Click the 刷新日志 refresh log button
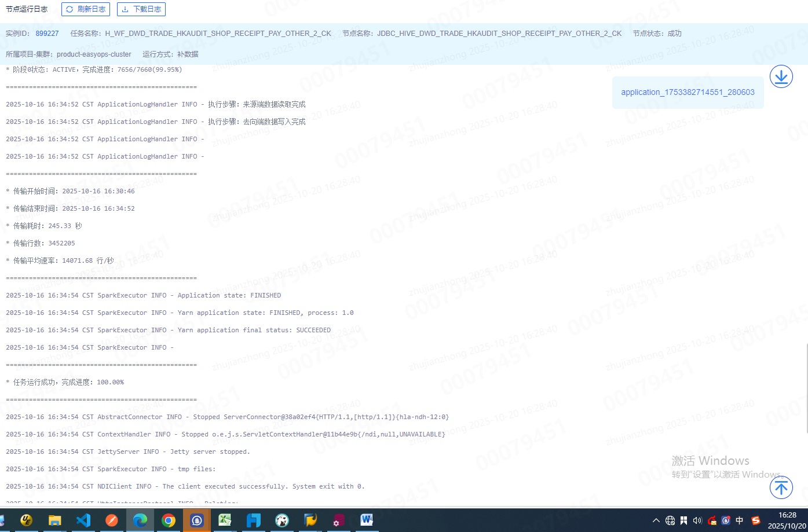This screenshot has height=532, width=808. tap(86, 9)
